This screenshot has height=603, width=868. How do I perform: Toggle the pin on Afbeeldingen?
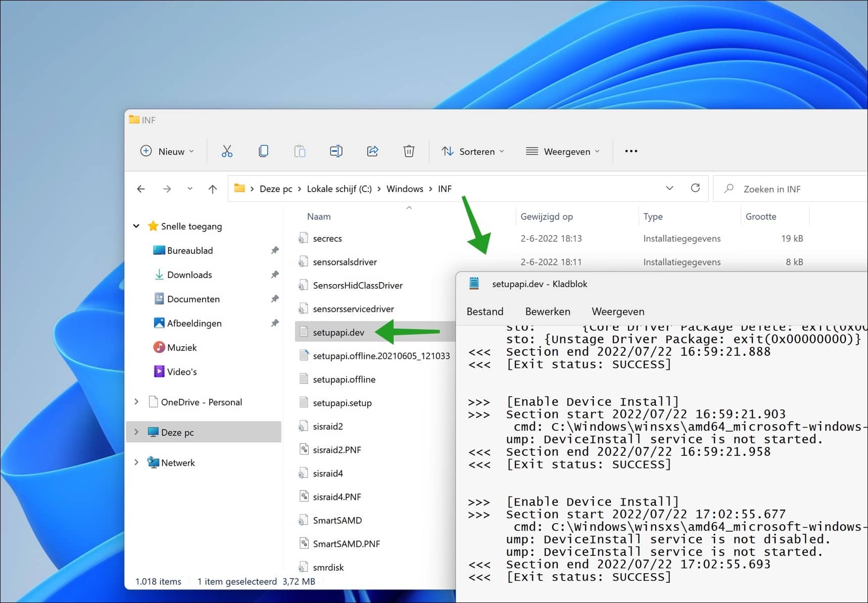(x=274, y=323)
